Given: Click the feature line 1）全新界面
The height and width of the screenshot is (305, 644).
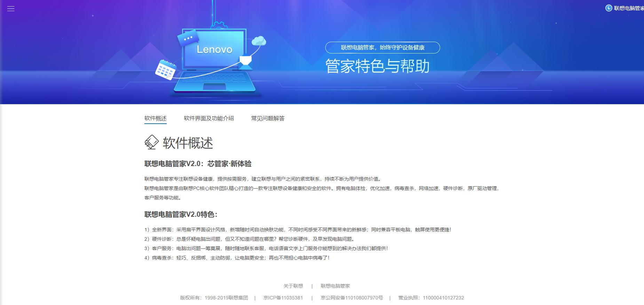Looking at the screenshot, I should pyautogui.click(x=298, y=230).
